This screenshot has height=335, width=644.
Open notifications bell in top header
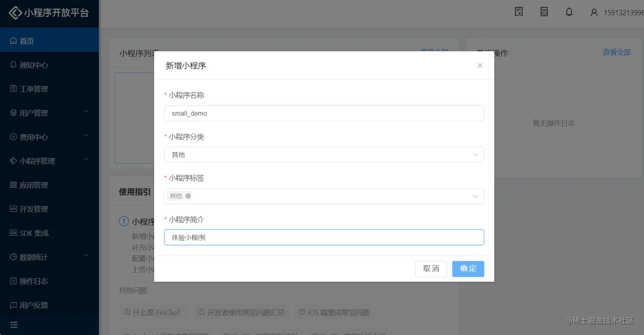(x=569, y=12)
